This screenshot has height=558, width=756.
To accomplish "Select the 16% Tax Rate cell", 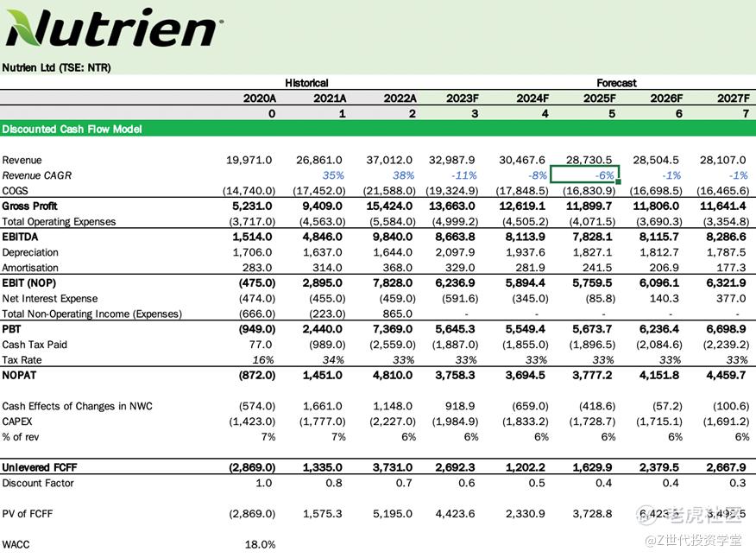I will tap(262, 360).
